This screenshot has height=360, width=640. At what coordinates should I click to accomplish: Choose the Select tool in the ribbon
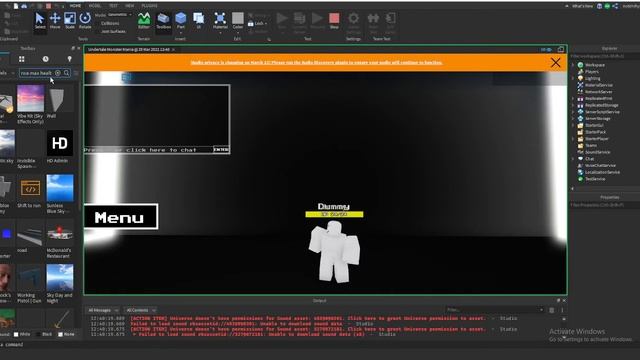tap(40, 21)
